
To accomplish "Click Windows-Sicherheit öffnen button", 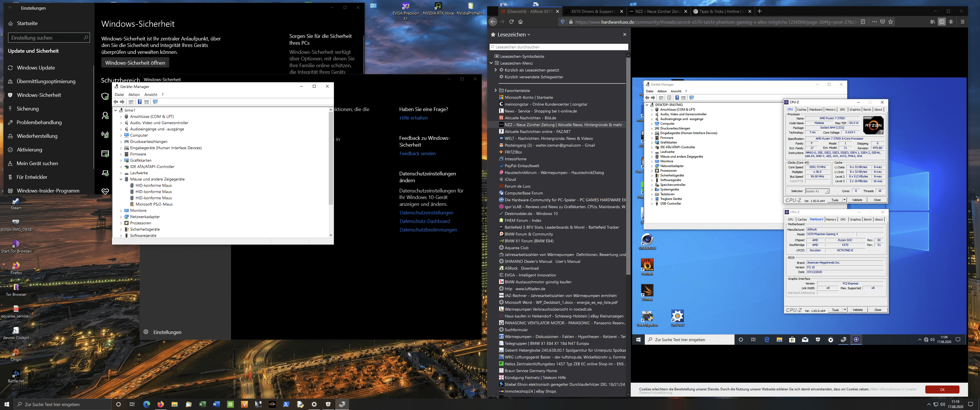I will point(135,63).
